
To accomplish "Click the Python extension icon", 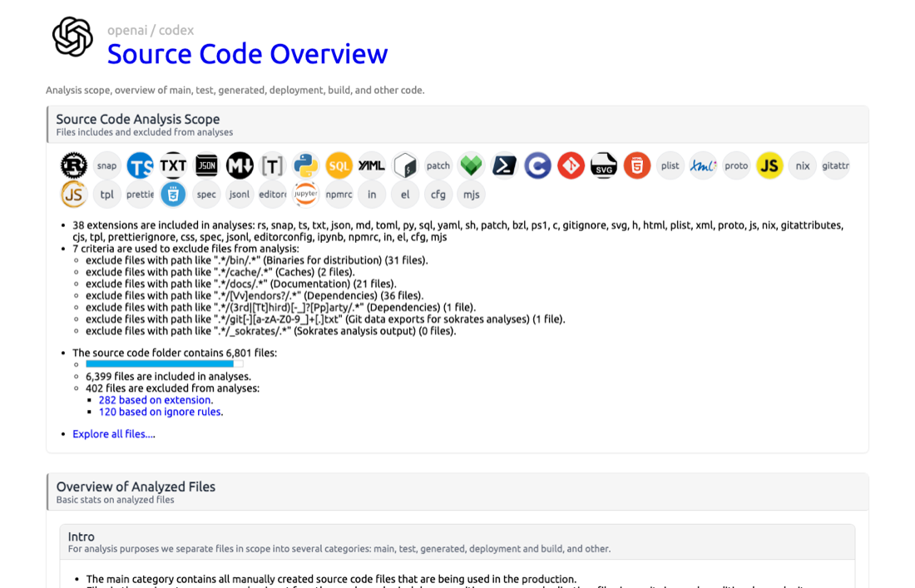I will pyautogui.click(x=306, y=166).
